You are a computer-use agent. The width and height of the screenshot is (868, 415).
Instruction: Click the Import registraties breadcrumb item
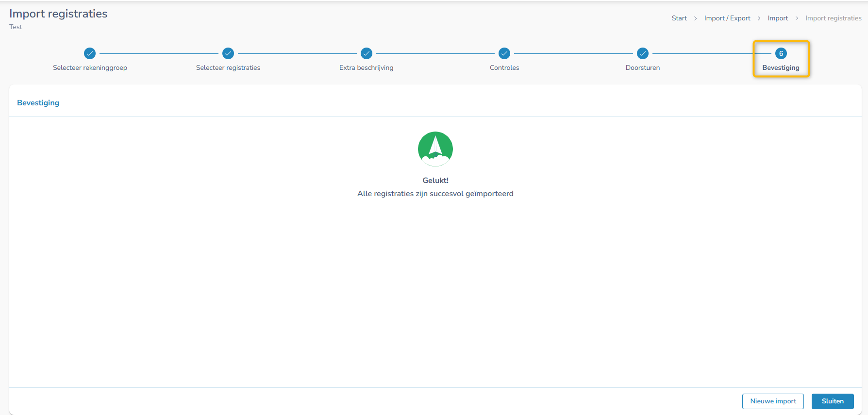833,18
